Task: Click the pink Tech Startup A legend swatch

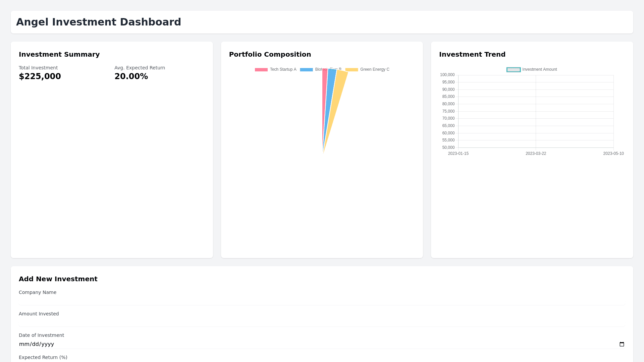Action: pos(261,70)
